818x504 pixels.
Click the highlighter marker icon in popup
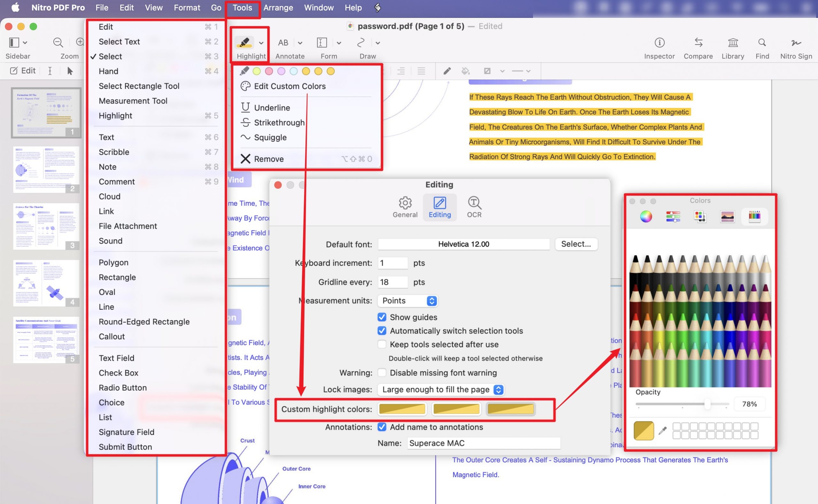coord(244,71)
